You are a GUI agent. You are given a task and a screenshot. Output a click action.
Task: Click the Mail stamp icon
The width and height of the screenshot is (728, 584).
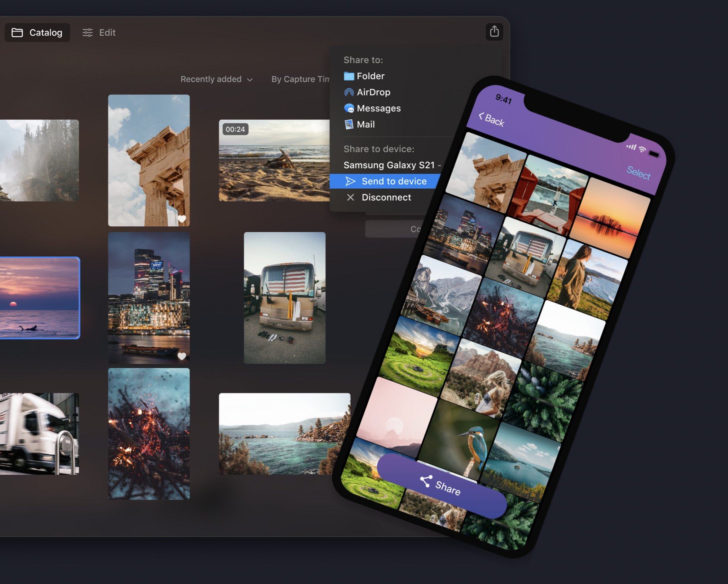(x=349, y=125)
